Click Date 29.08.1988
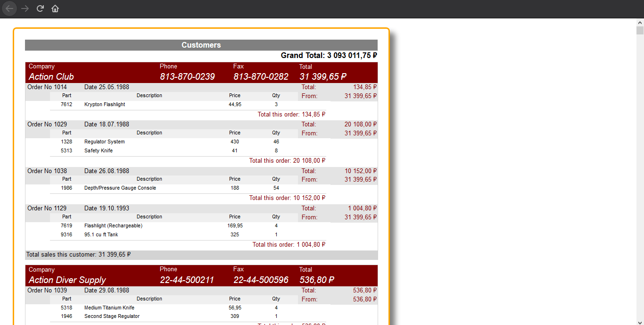Viewport: 644px width, 325px height. tap(107, 290)
